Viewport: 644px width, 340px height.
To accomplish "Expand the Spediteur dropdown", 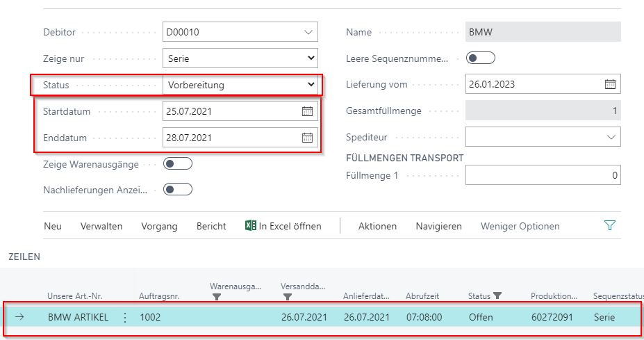I will [x=611, y=138].
